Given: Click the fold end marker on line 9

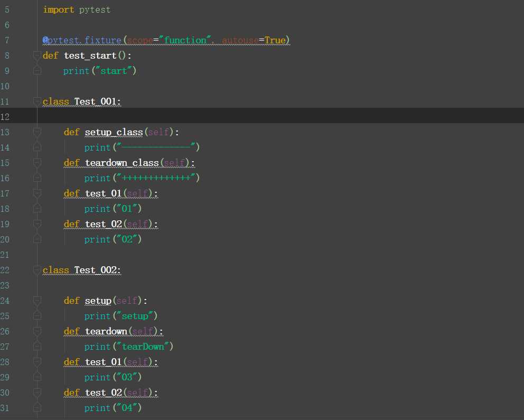Looking at the screenshot, I should pyautogui.click(x=36, y=70).
